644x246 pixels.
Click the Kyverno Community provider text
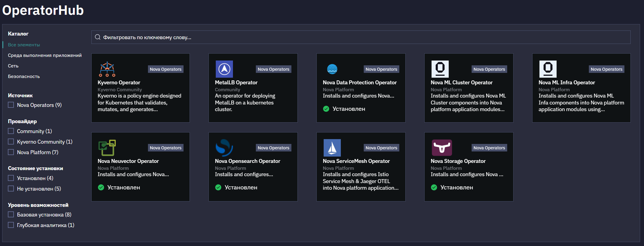click(120, 89)
